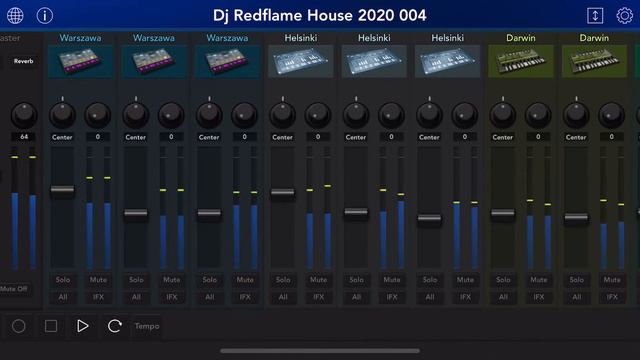Click IFX on the first Helsinki channel

(318, 297)
